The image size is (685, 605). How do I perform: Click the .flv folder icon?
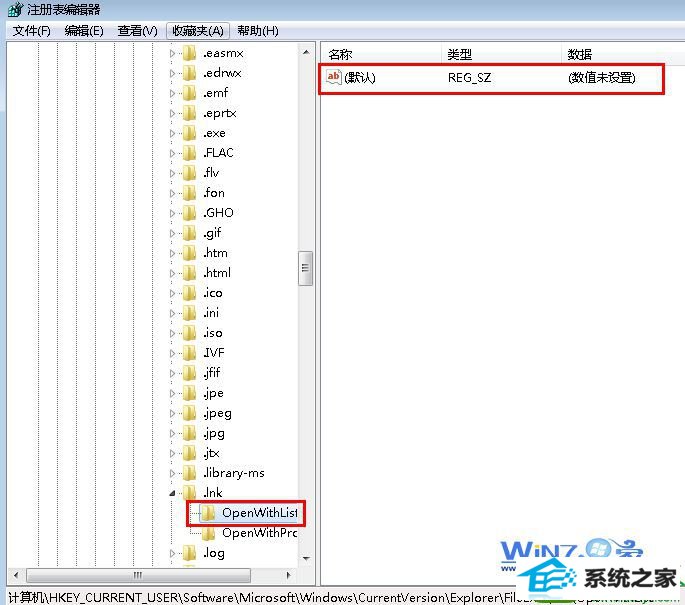coord(190,173)
